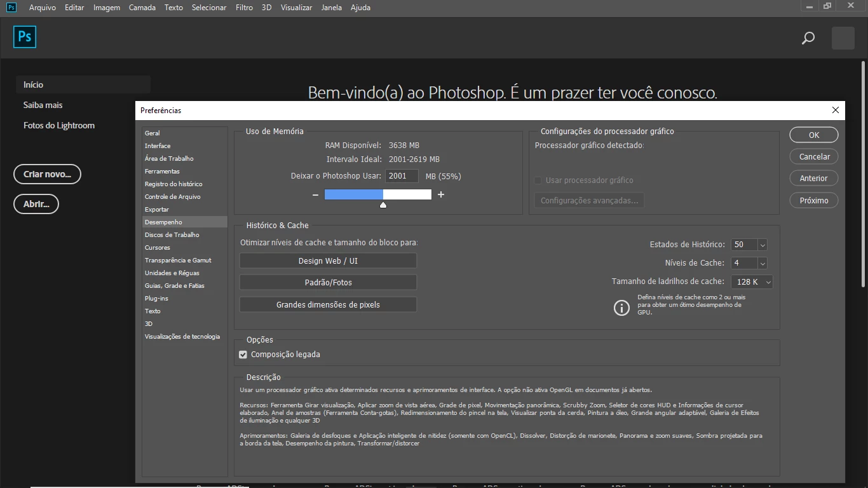The height and width of the screenshot is (488, 868).
Task: Click the info icon near cache tip
Action: pyautogui.click(x=621, y=308)
